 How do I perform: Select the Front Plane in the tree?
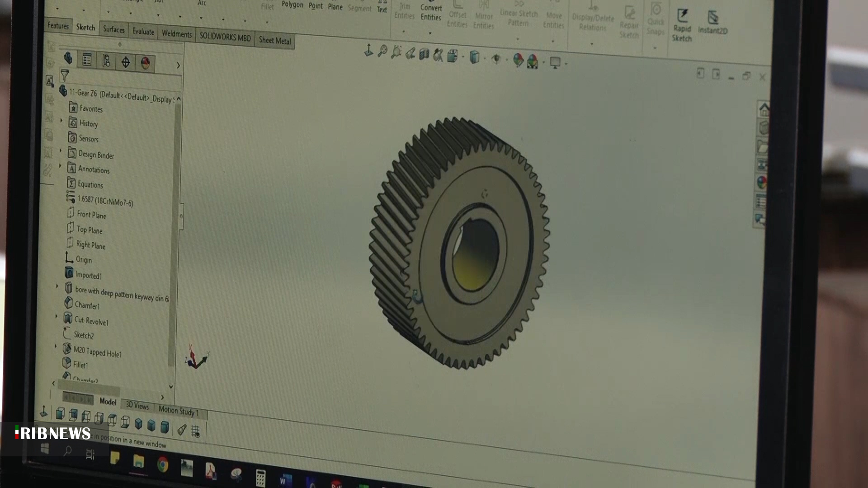(x=91, y=215)
